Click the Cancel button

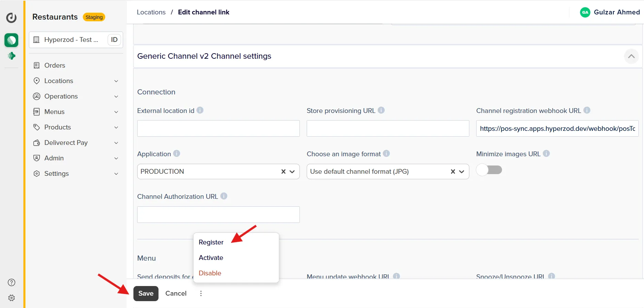point(176,293)
